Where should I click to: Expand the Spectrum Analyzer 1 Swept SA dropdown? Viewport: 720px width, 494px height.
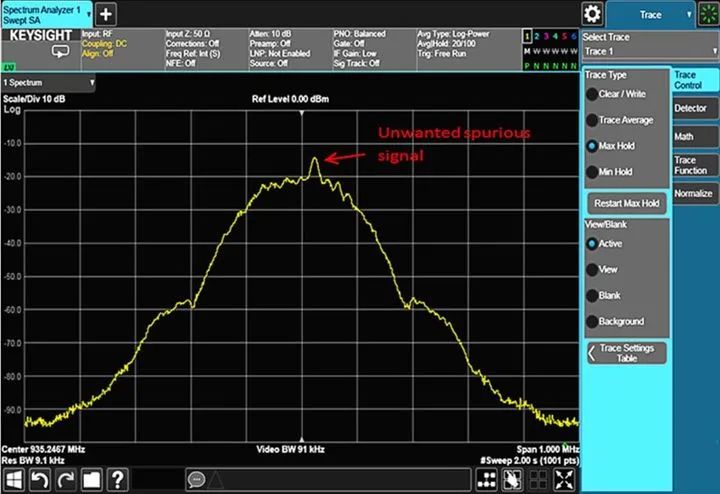[x=46, y=15]
